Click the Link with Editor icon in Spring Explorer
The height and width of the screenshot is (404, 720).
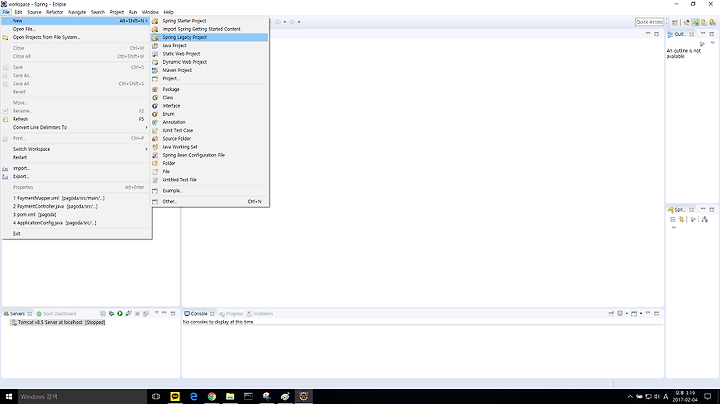pos(681,220)
